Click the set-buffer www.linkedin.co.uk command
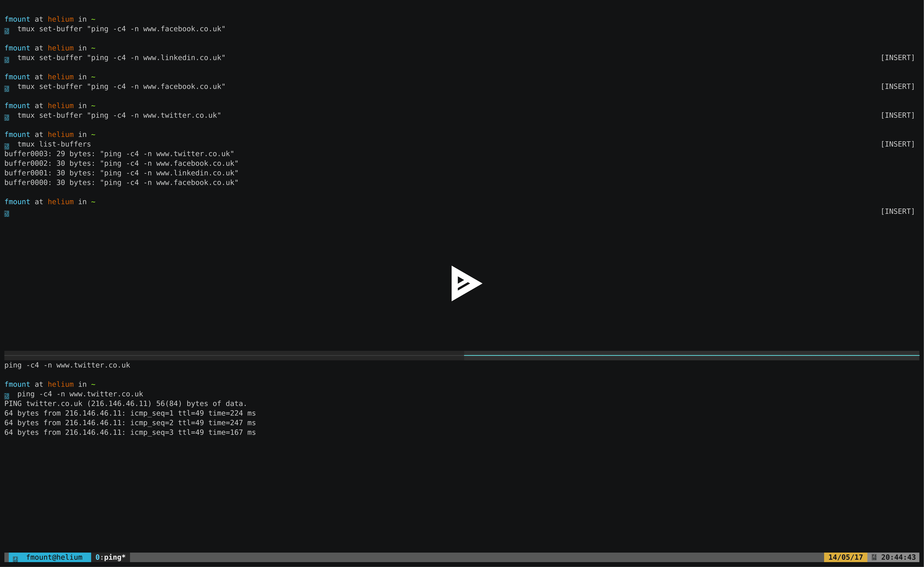Image resolution: width=924 pixels, height=567 pixels. [122, 58]
